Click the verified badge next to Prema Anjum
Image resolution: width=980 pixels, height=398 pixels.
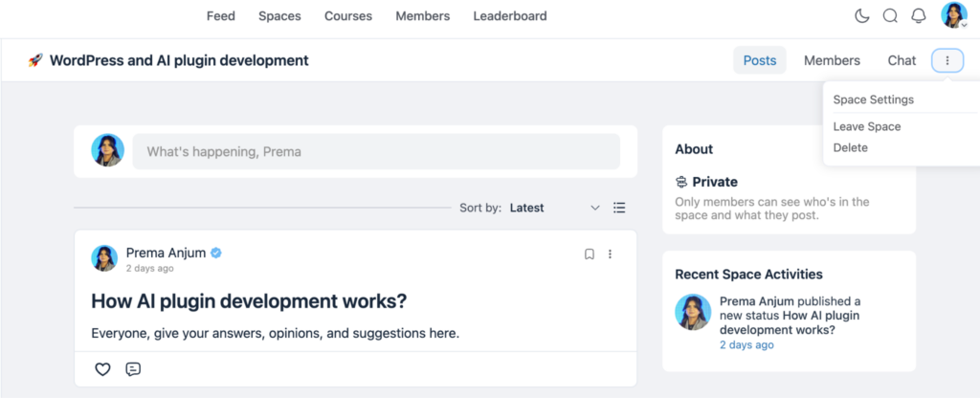(x=216, y=253)
